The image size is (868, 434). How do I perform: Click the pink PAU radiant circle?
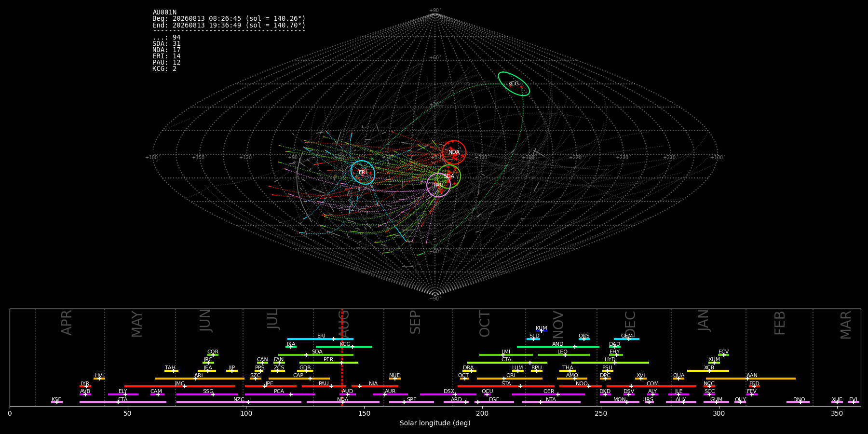point(438,185)
